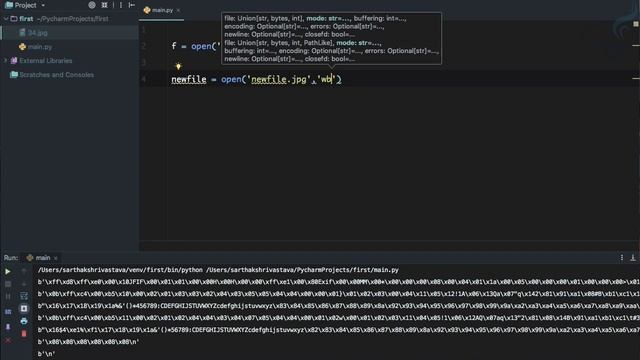Pin the Run tab with pin icon
This screenshot has width=640, height=360.
(x=8, y=327)
